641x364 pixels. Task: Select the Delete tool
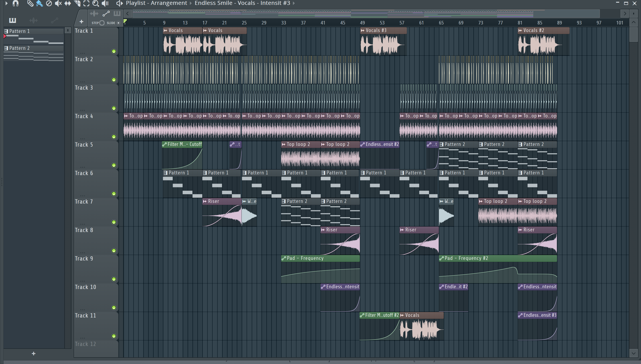pyautogui.click(x=49, y=4)
